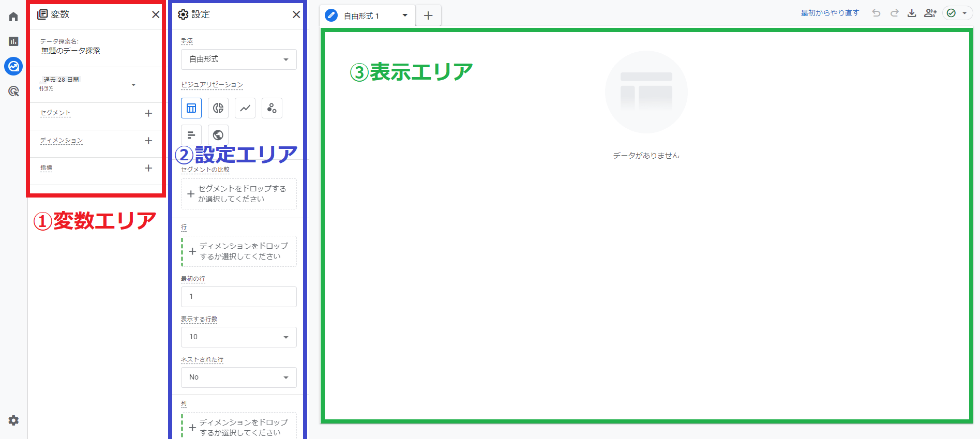The width and height of the screenshot is (980, 439).
Task: Select the 自由形式 1 tab
Action: (x=361, y=16)
